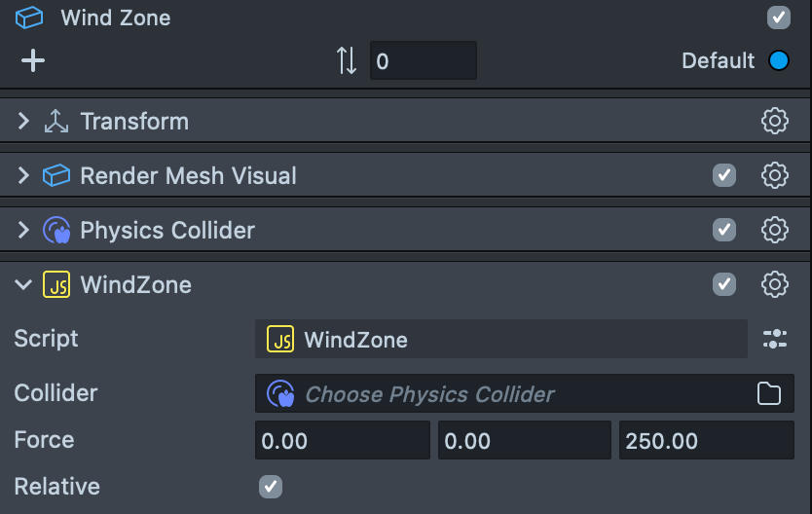Add a component with the plus icon
Viewport: 812px width, 514px height.
[33, 60]
